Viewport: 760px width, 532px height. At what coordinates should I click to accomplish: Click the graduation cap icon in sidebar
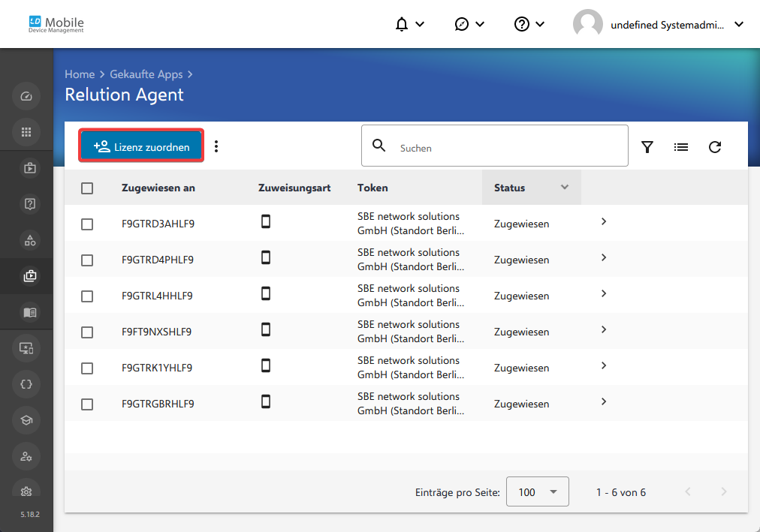tap(26, 420)
